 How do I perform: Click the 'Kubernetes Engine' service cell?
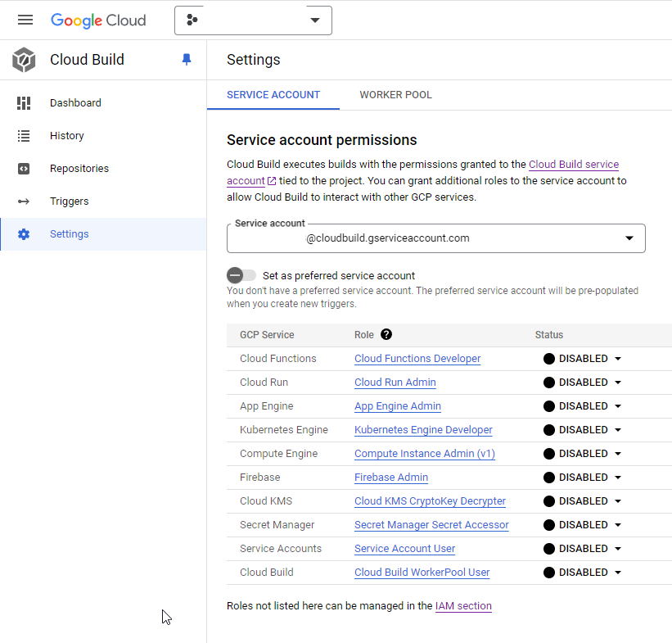click(x=284, y=430)
